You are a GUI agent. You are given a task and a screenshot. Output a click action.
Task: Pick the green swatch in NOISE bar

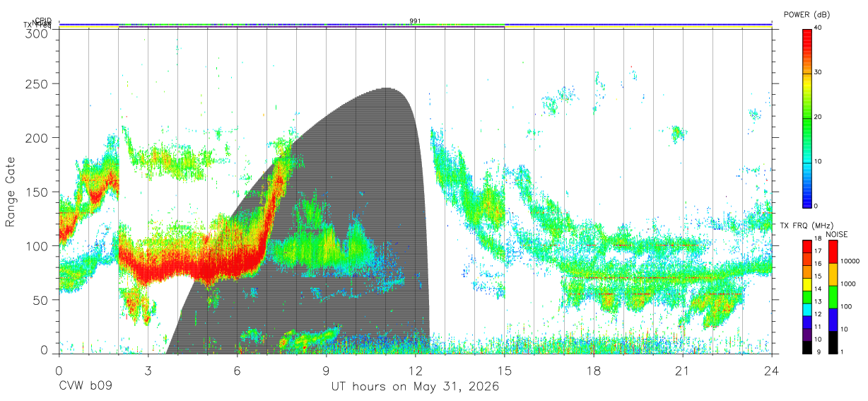832,297
